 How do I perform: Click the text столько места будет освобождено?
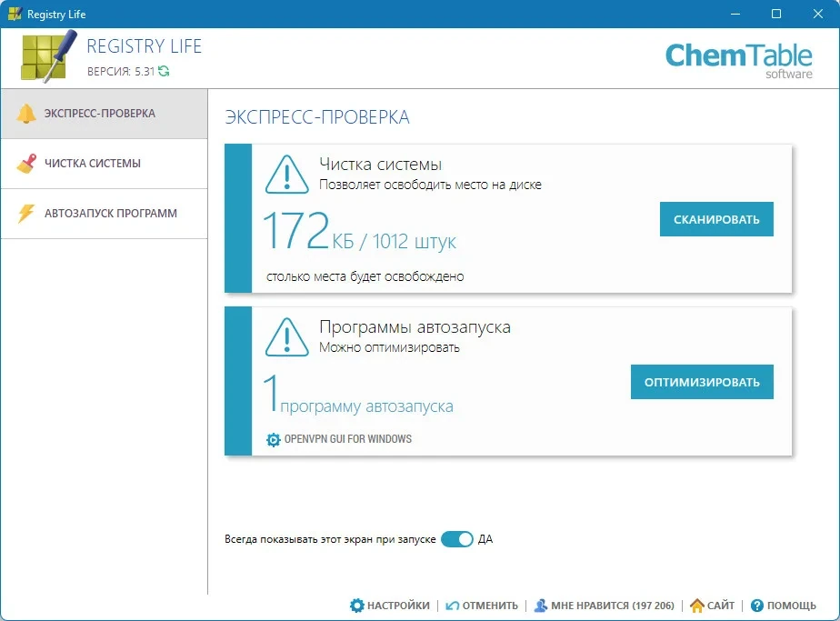tap(365, 276)
